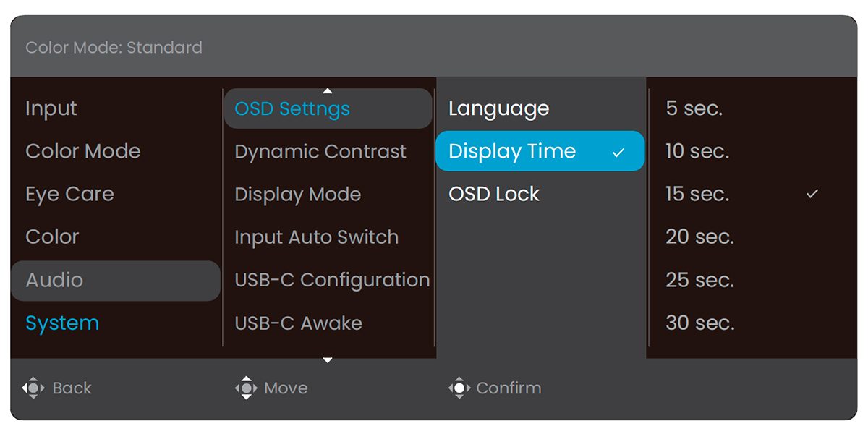Open the Color Mode menu
Screen dimensions: 868x434
click(x=116, y=151)
